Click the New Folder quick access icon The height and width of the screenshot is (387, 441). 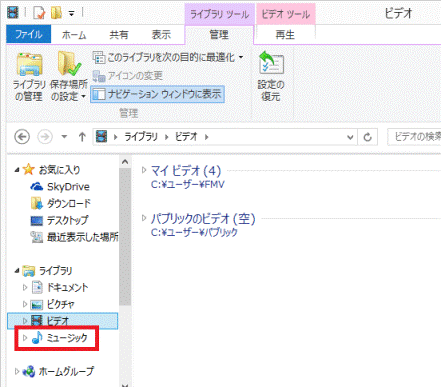pyautogui.click(x=56, y=13)
